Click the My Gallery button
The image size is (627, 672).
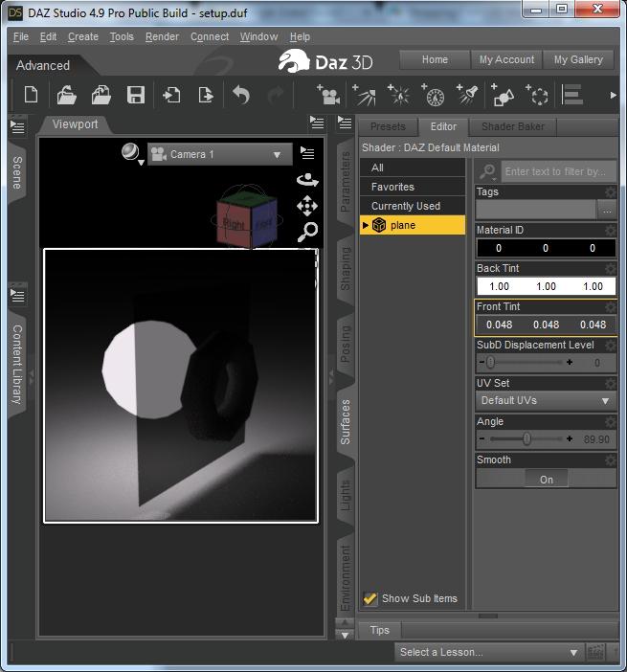[578, 59]
